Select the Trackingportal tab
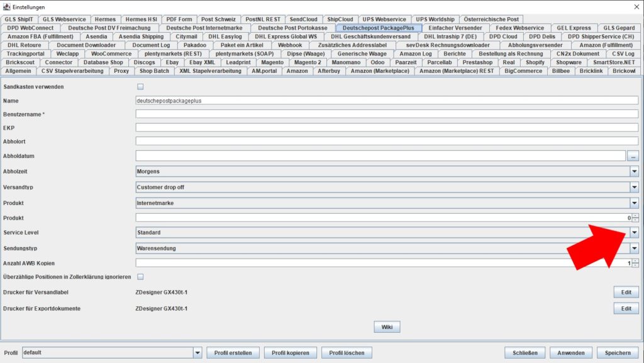 click(x=25, y=54)
